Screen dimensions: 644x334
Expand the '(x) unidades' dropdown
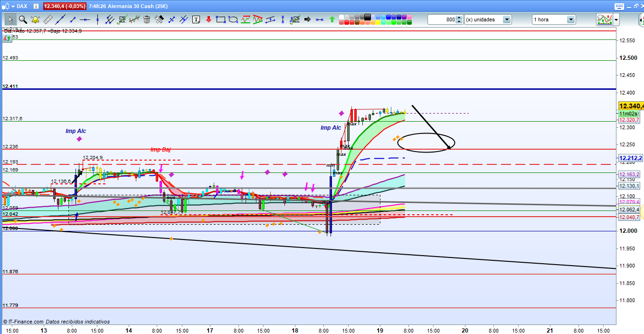coord(507,19)
